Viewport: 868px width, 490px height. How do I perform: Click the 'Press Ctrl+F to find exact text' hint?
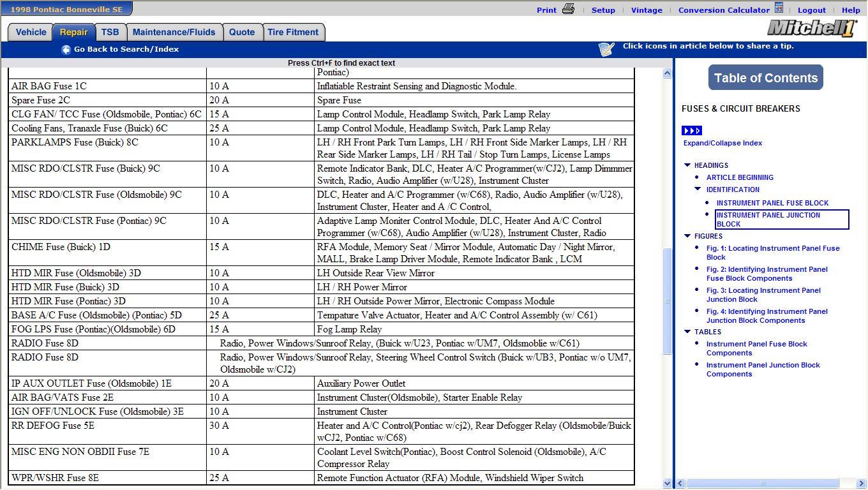(341, 63)
